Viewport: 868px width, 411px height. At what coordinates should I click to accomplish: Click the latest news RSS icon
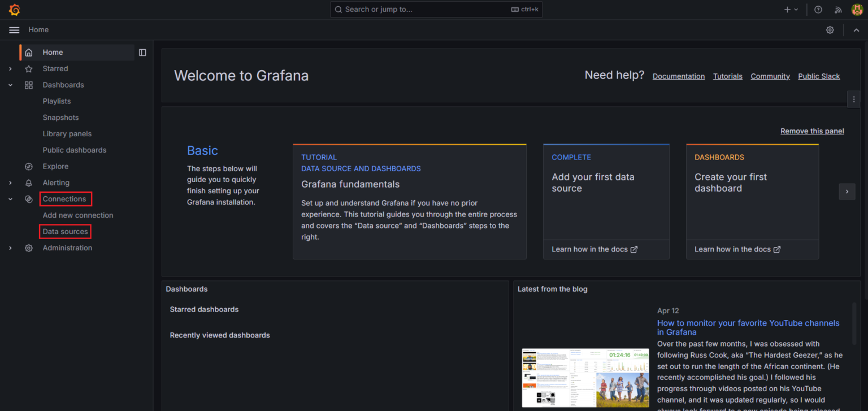(838, 9)
